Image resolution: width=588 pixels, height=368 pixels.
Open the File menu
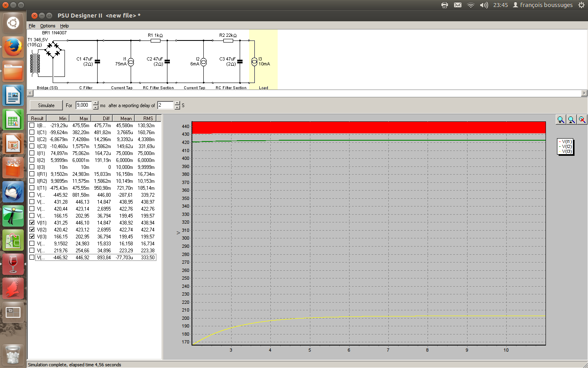(x=32, y=26)
